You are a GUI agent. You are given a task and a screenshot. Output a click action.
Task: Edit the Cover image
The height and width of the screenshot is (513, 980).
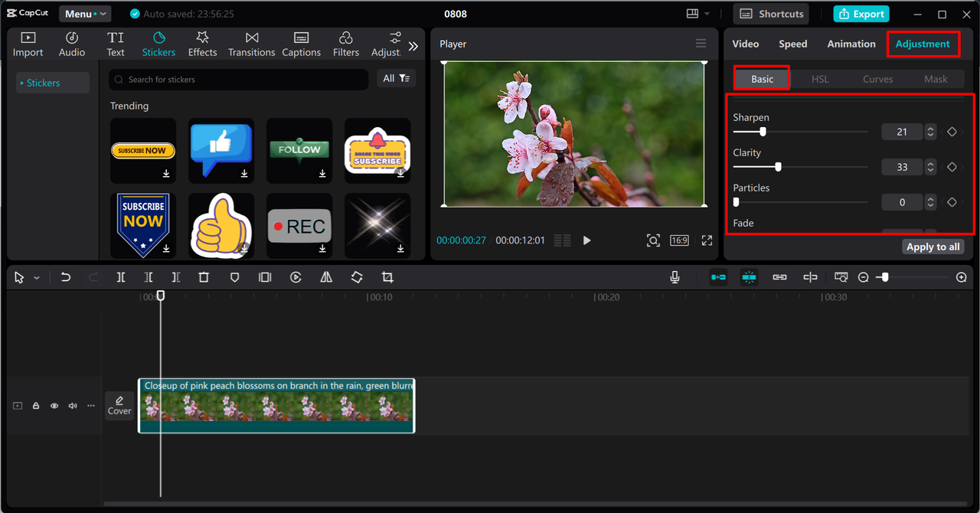(x=119, y=406)
